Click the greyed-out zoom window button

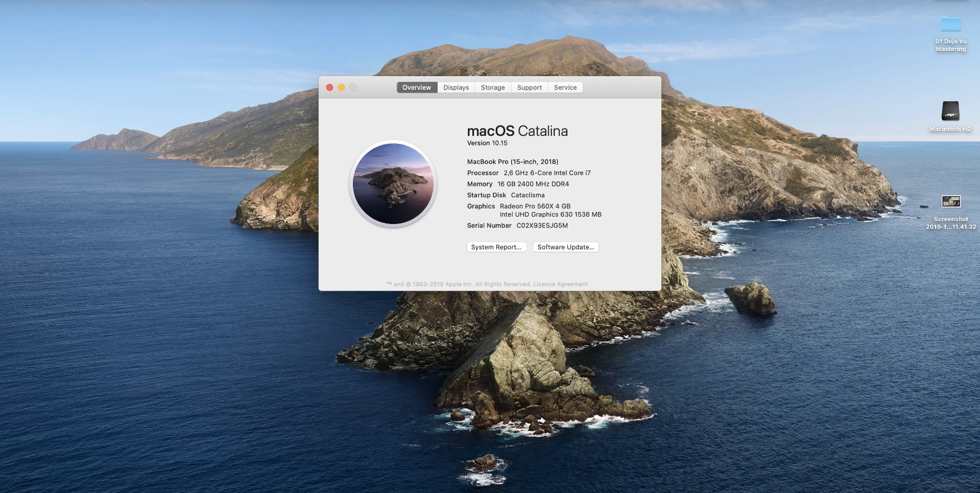click(x=353, y=88)
